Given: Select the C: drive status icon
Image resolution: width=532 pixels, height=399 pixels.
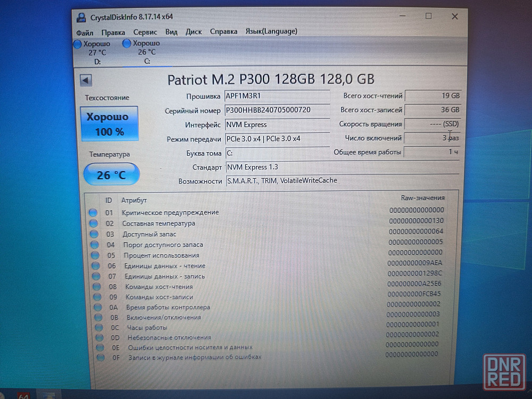Looking at the screenshot, I should click(x=127, y=43).
